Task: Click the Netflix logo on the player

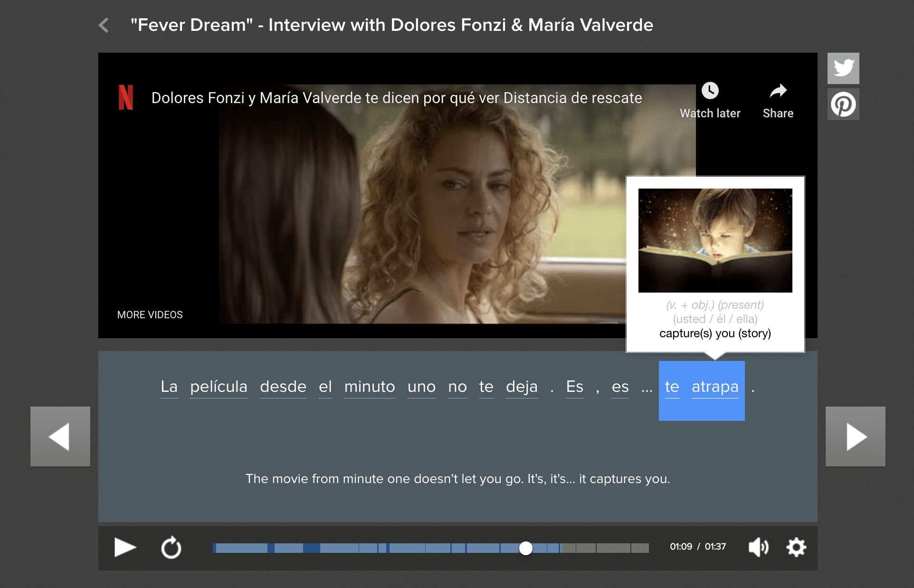Action: pyautogui.click(x=125, y=98)
